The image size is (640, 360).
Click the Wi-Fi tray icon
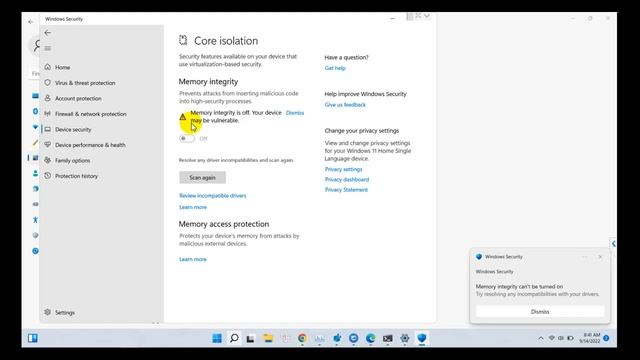coord(552,338)
